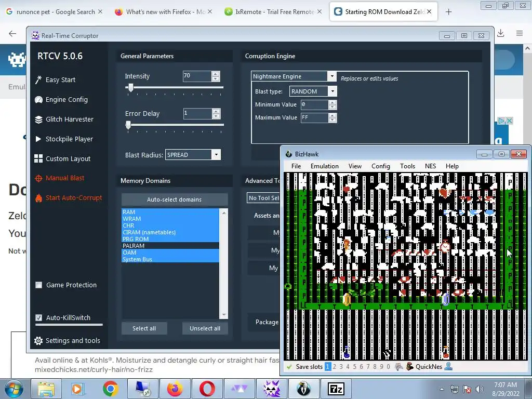Switch to the runonce pet Google Search tab
Viewport: 532px width, 399px height.
55,12
